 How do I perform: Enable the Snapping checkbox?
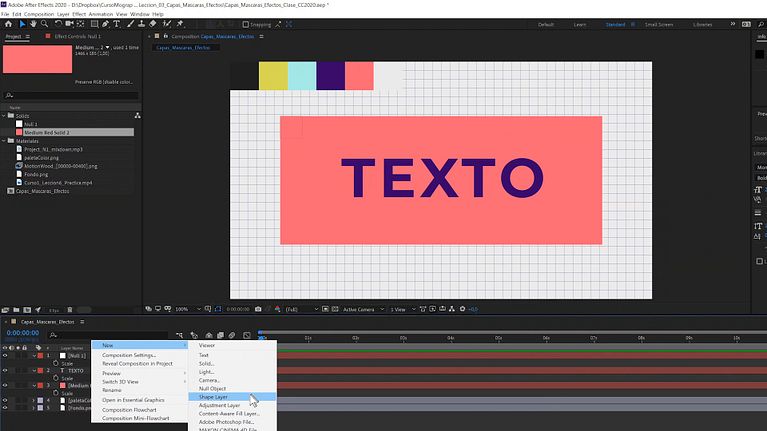tap(246, 24)
